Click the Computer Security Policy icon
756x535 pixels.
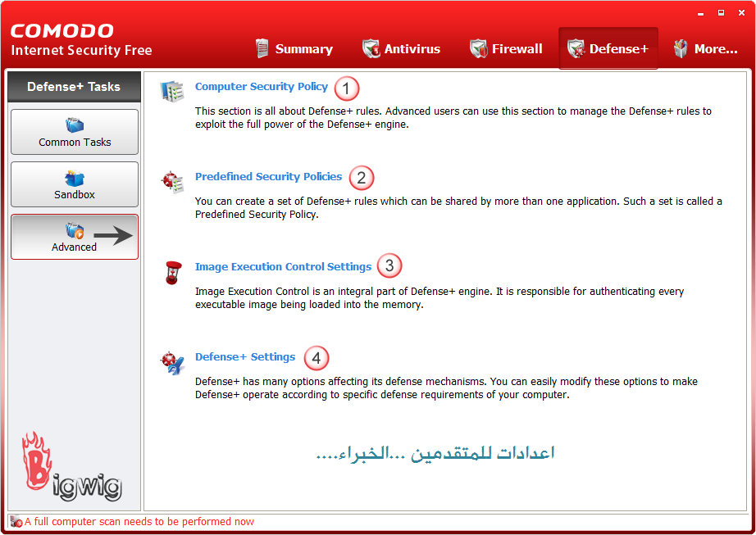coord(172,91)
